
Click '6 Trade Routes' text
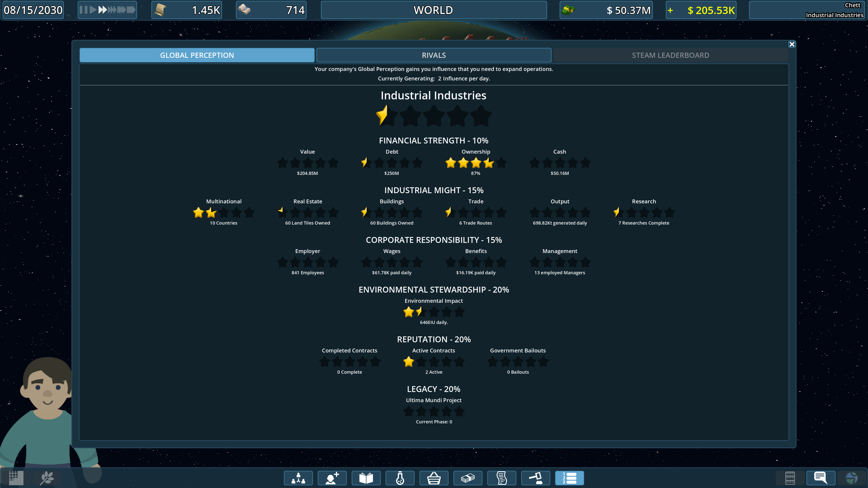click(475, 223)
